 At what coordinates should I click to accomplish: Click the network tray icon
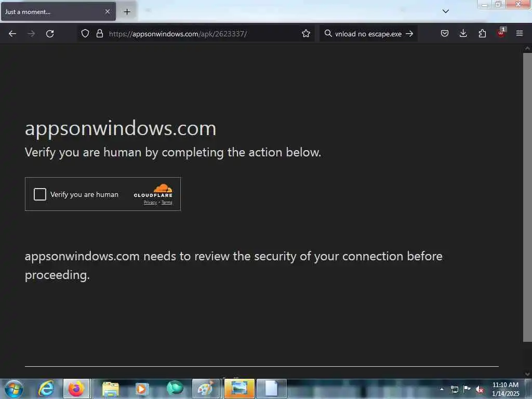[x=454, y=389]
